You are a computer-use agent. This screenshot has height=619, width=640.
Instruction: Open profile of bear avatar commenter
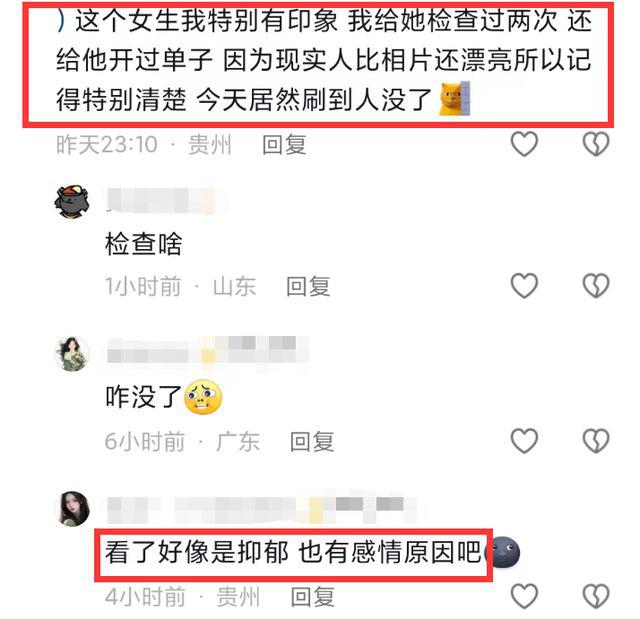coord(72,201)
